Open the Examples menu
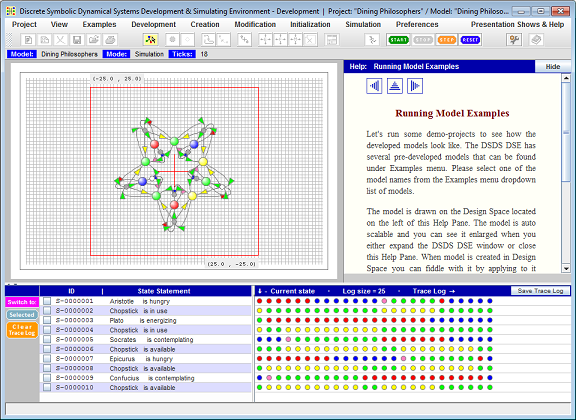This screenshot has width=576, height=420. point(99,25)
